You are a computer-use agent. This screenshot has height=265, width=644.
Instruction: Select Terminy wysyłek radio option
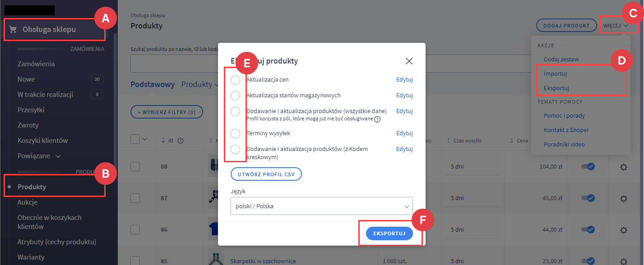pyautogui.click(x=235, y=133)
